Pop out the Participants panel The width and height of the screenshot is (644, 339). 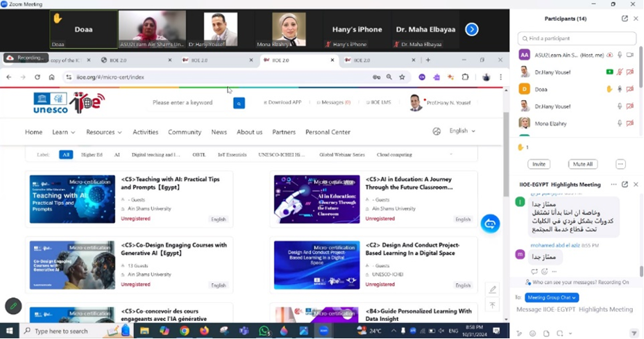pos(625,19)
